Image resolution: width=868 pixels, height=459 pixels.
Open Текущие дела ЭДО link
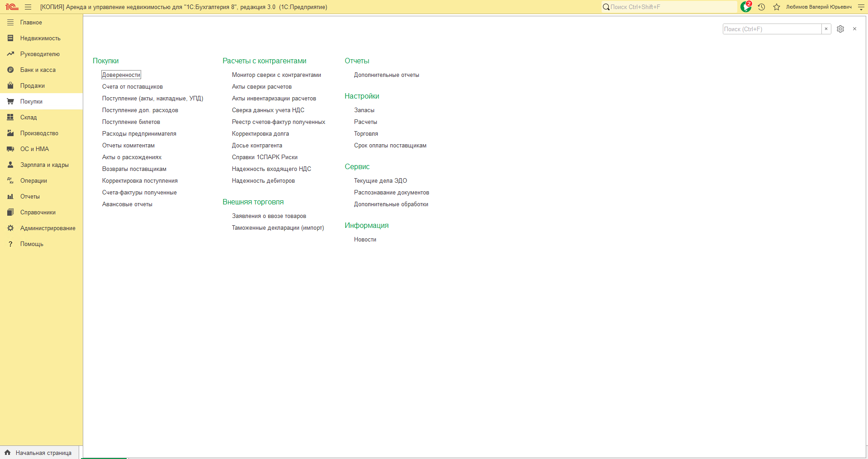pyautogui.click(x=380, y=181)
